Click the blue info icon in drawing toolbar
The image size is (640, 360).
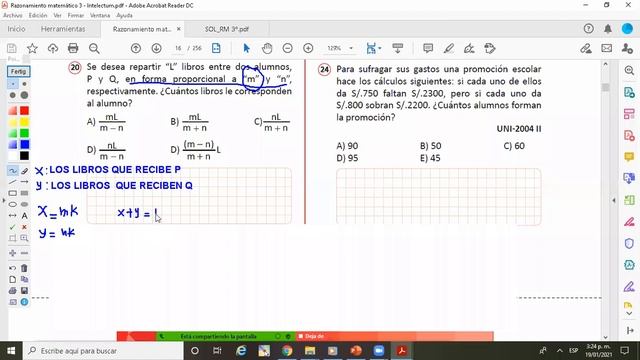(x=24, y=302)
